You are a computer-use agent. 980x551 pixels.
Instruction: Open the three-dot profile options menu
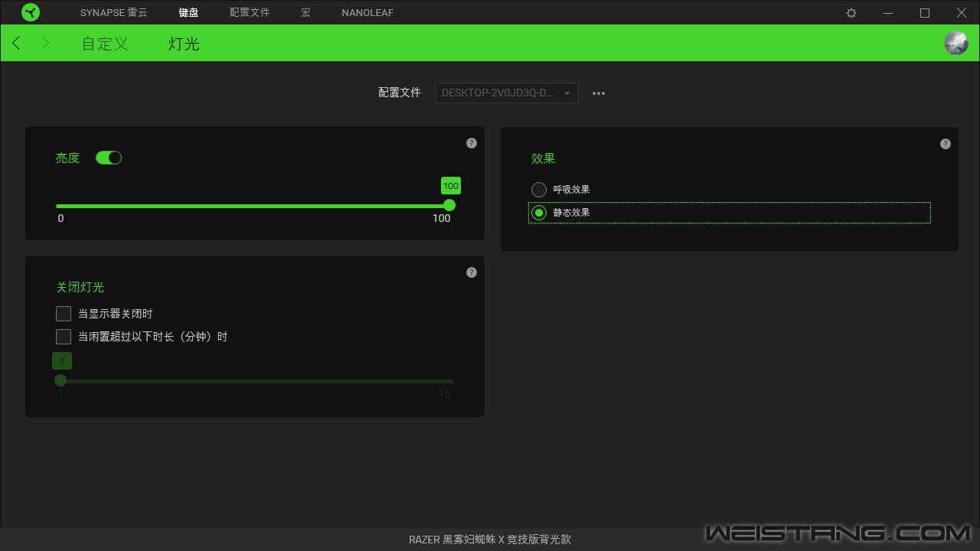(599, 93)
